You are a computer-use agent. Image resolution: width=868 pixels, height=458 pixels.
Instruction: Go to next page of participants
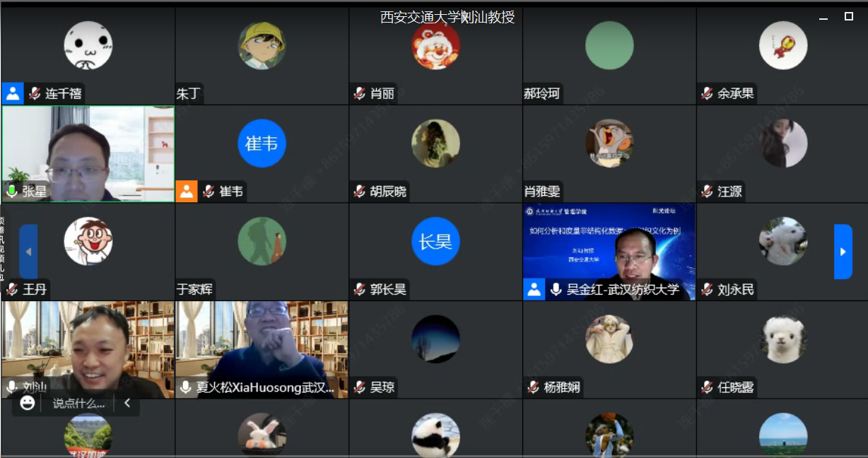(x=843, y=252)
